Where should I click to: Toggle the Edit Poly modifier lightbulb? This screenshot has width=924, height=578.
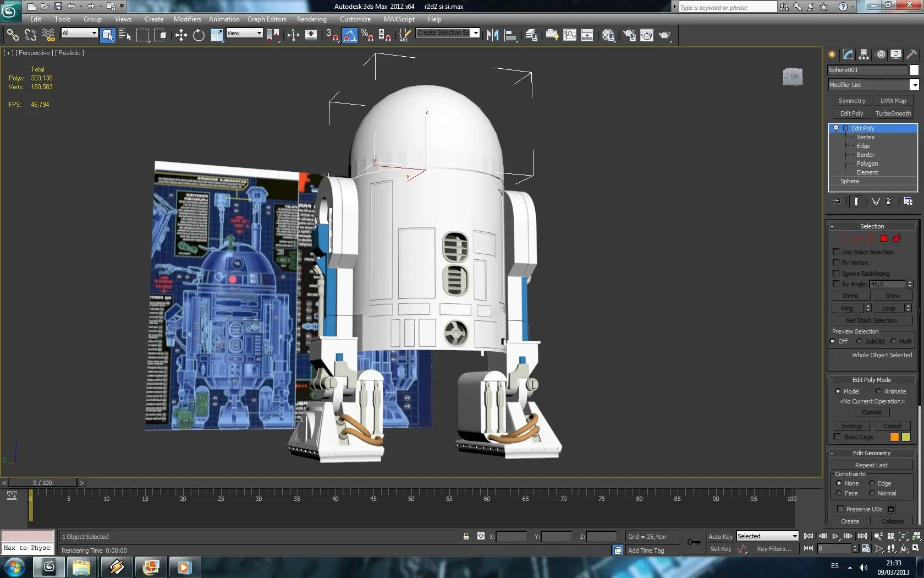[836, 128]
